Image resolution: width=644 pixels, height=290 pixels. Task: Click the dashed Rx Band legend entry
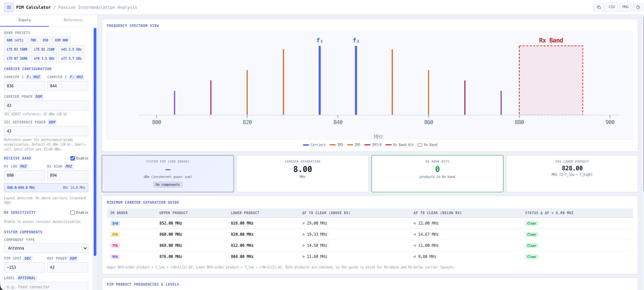pos(427,145)
